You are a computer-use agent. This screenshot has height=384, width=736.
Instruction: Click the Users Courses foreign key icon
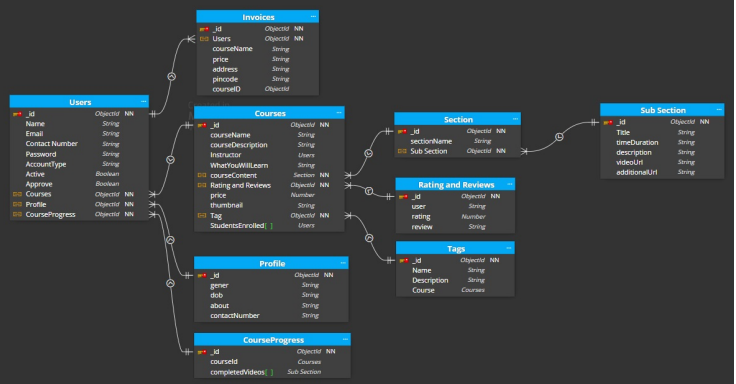pyautogui.click(x=17, y=194)
